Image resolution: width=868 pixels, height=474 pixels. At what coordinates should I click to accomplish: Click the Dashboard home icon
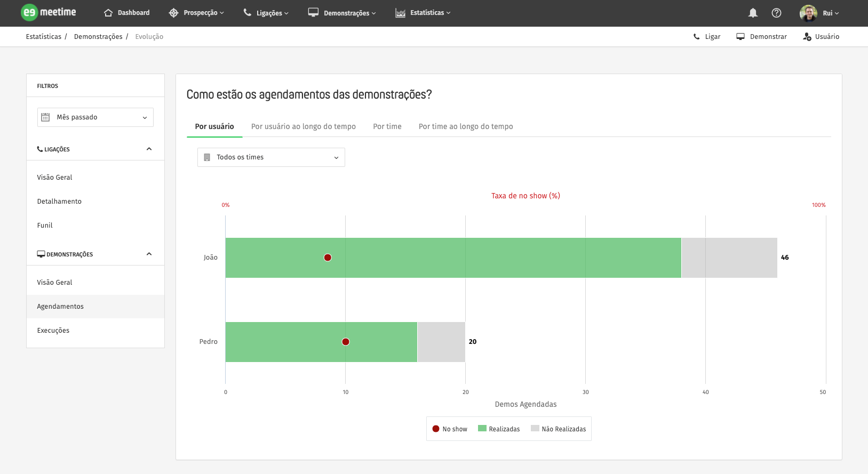pos(108,13)
